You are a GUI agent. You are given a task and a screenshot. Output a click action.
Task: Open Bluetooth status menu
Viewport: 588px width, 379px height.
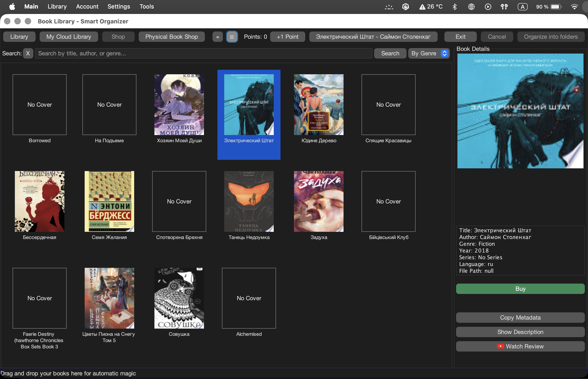[x=455, y=7]
